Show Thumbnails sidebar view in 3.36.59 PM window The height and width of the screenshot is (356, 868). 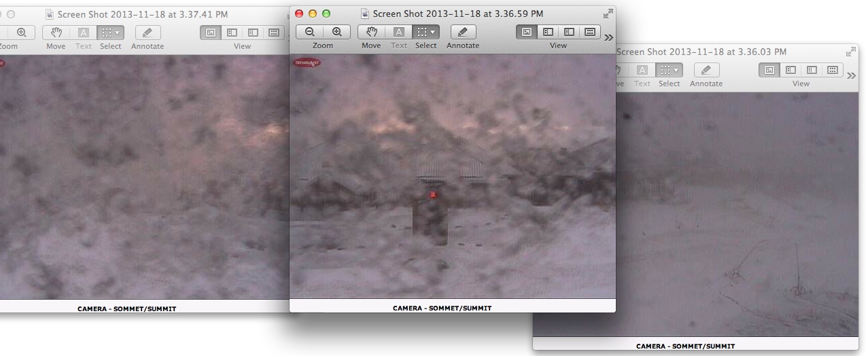548,32
